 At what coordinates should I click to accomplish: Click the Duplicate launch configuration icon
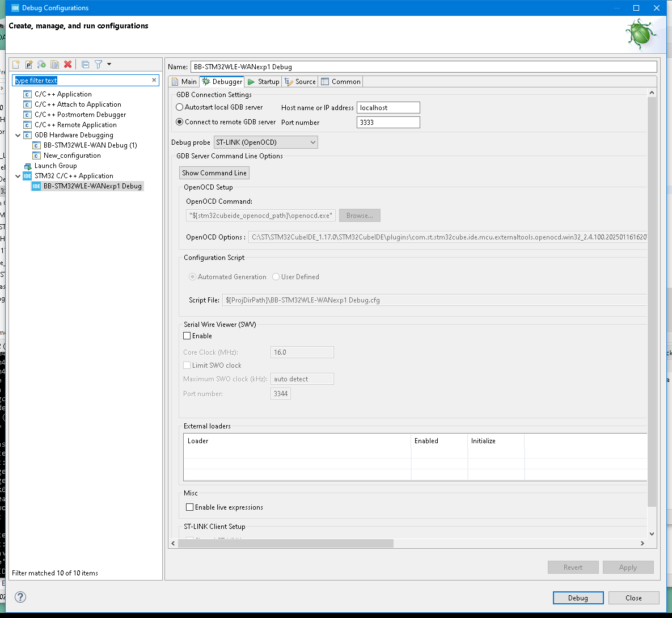click(x=54, y=64)
